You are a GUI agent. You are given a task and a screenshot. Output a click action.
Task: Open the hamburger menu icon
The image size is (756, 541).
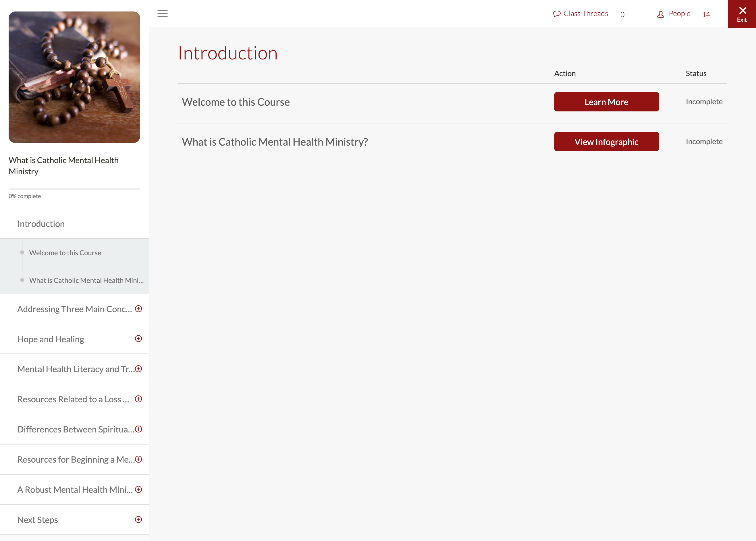point(162,13)
